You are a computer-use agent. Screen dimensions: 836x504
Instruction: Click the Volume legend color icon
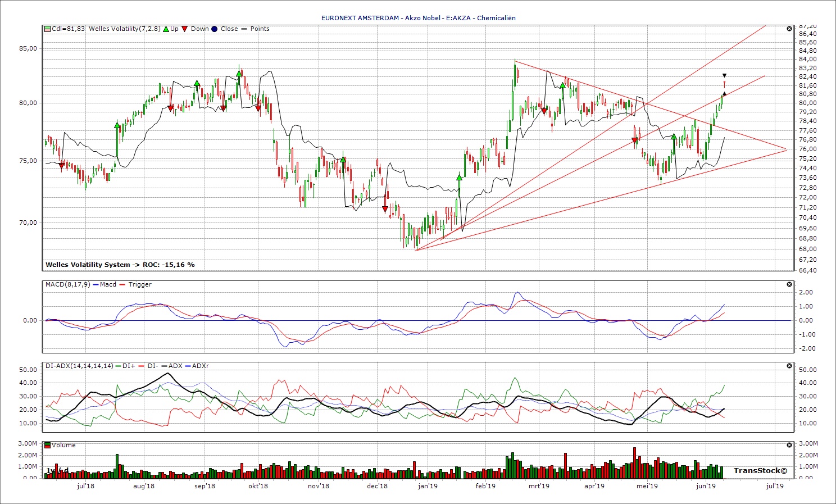click(48, 445)
